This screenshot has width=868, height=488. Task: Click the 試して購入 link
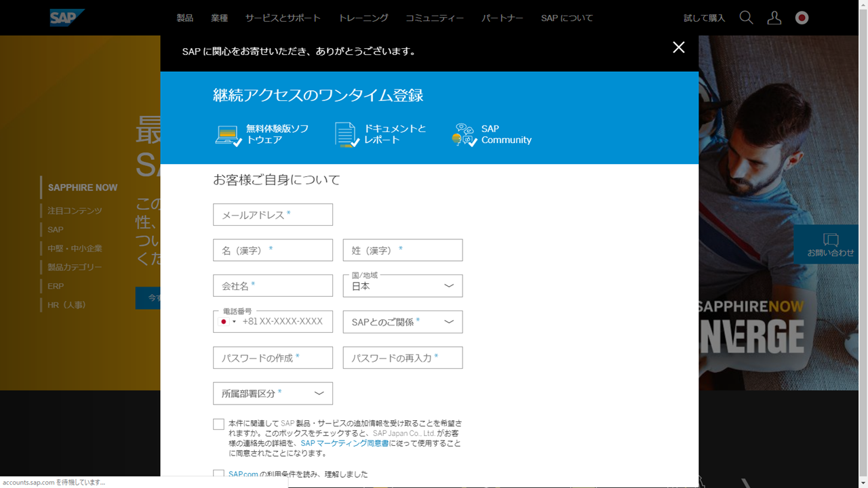(703, 18)
